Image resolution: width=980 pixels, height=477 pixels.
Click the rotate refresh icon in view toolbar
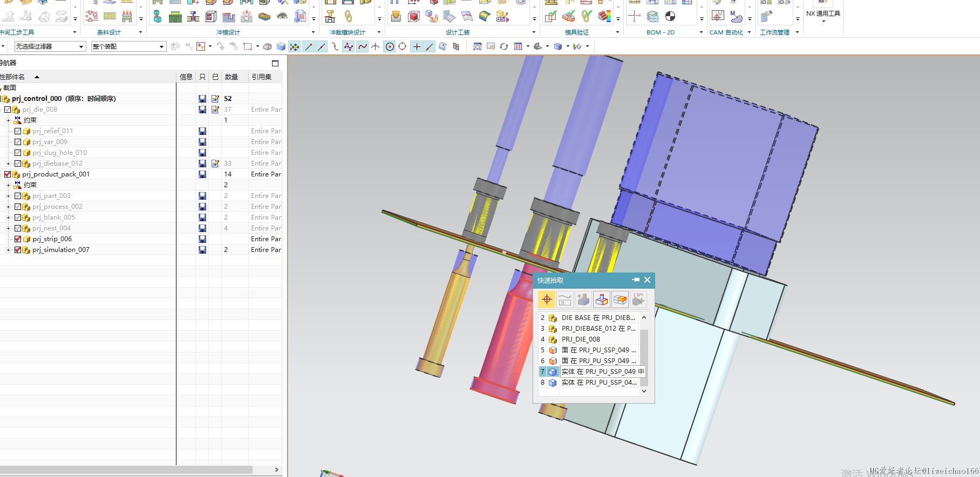(x=504, y=46)
